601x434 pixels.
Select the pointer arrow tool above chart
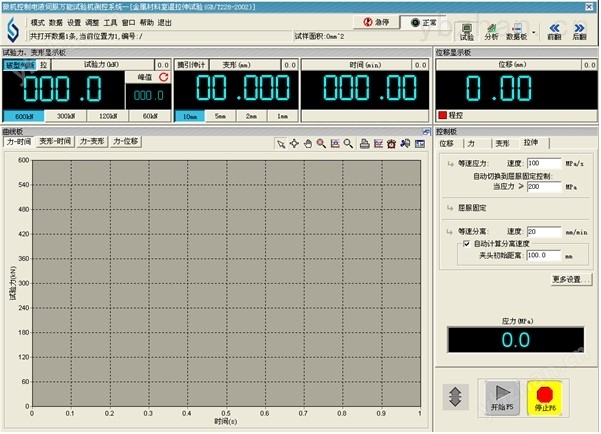(282, 143)
